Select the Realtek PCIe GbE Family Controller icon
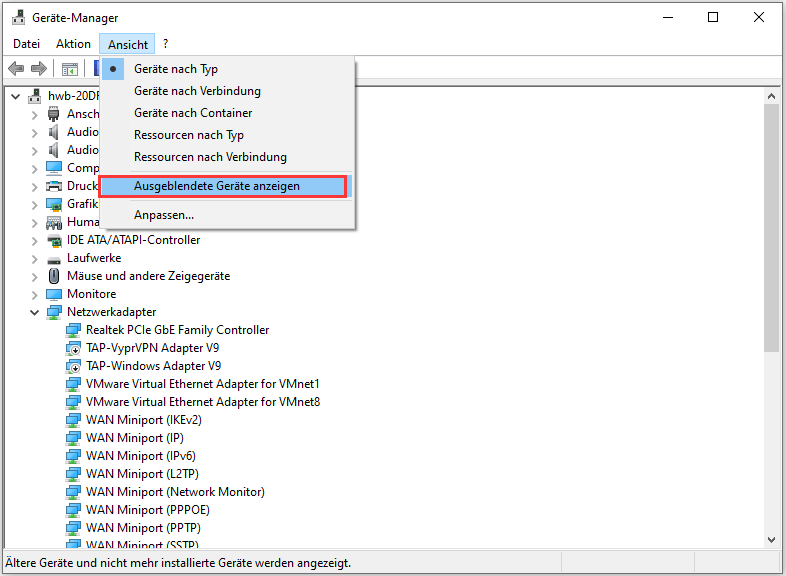 74,330
